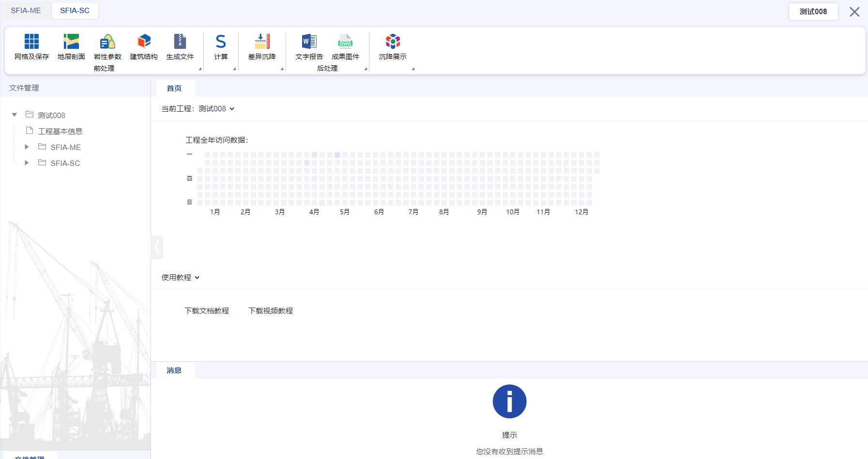Viewport: 868px width, 459px height.
Task: Collapse the 测试008 root folder
Action: pyautogui.click(x=15, y=115)
